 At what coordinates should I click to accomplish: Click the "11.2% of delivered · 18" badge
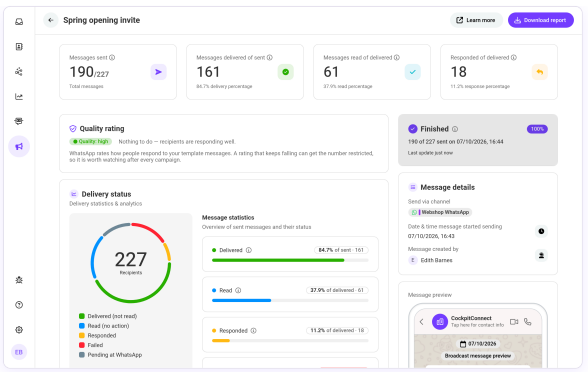point(337,331)
